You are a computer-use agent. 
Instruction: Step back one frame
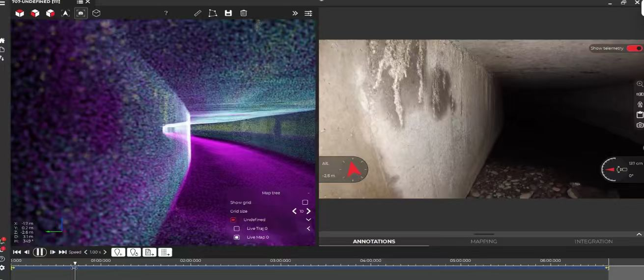(27, 252)
